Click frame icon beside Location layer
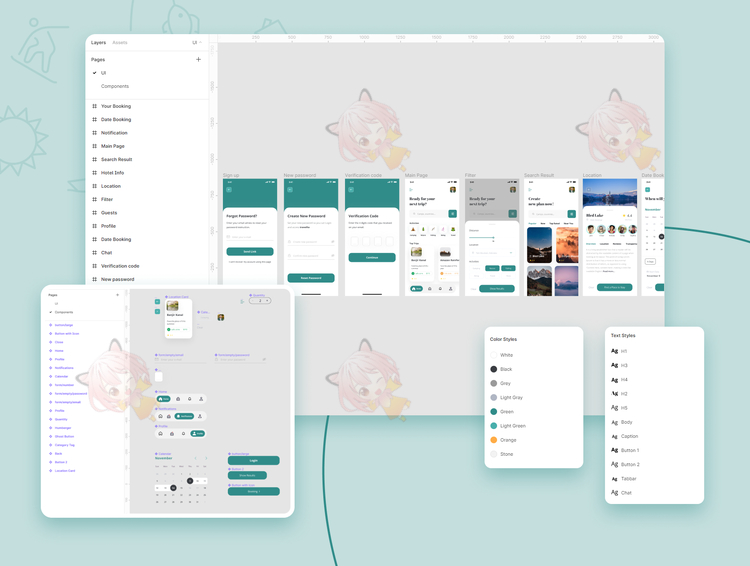 point(94,186)
